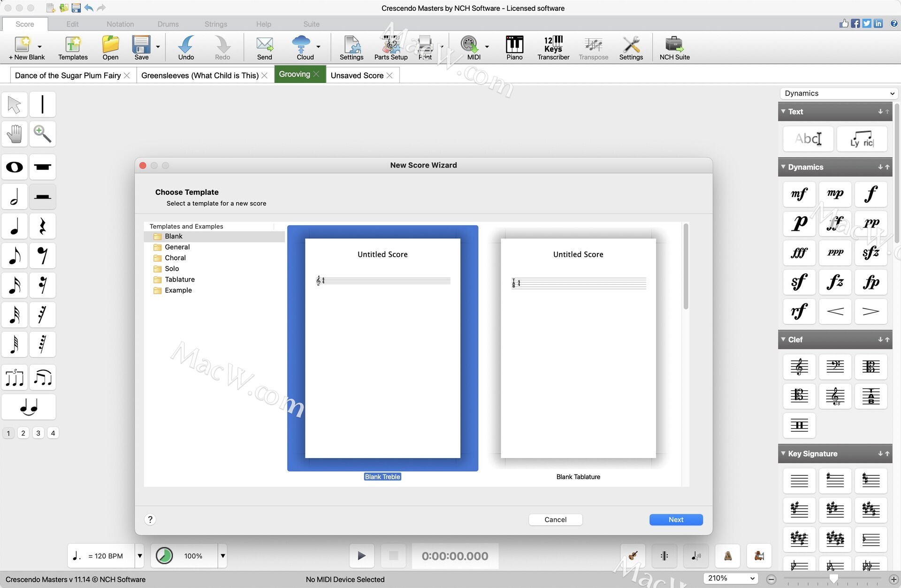This screenshot has height=588, width=901.
Task: Switch to voice 3
Action: coord(38,433)
